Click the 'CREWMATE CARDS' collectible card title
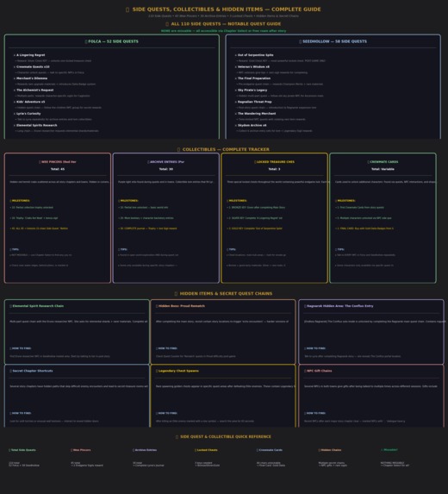Screen dimensions: 448x494 point(383,162)
